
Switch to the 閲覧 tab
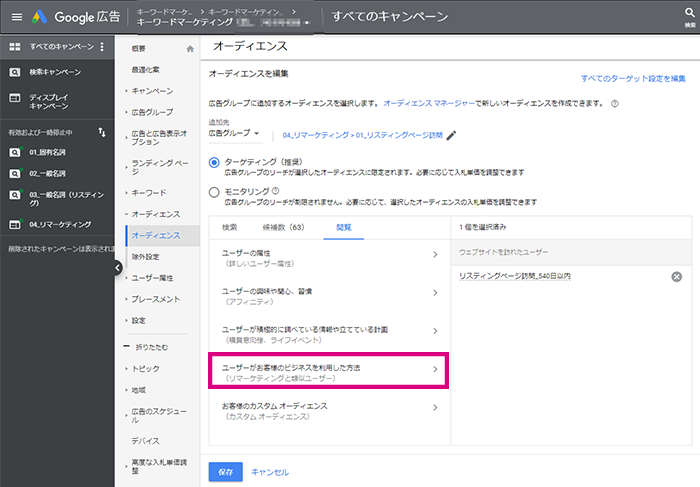344,227
